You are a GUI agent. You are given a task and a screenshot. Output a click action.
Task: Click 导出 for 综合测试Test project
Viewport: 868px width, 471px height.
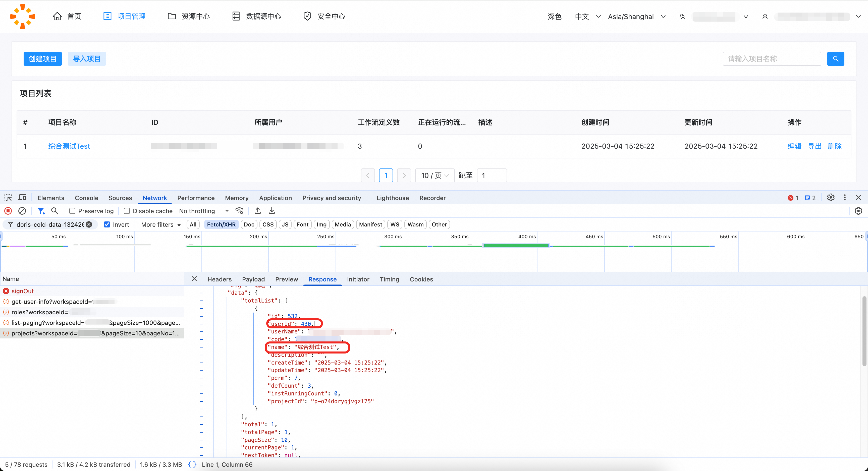(815, 146)
